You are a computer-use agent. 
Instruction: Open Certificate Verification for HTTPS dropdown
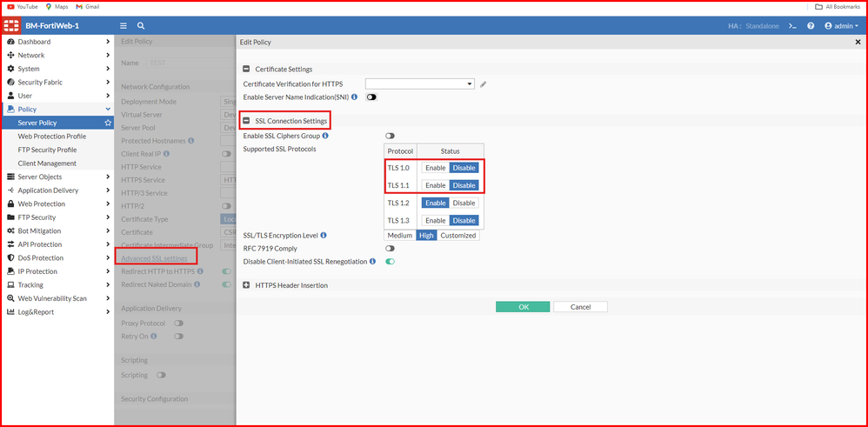pos(420,84)
